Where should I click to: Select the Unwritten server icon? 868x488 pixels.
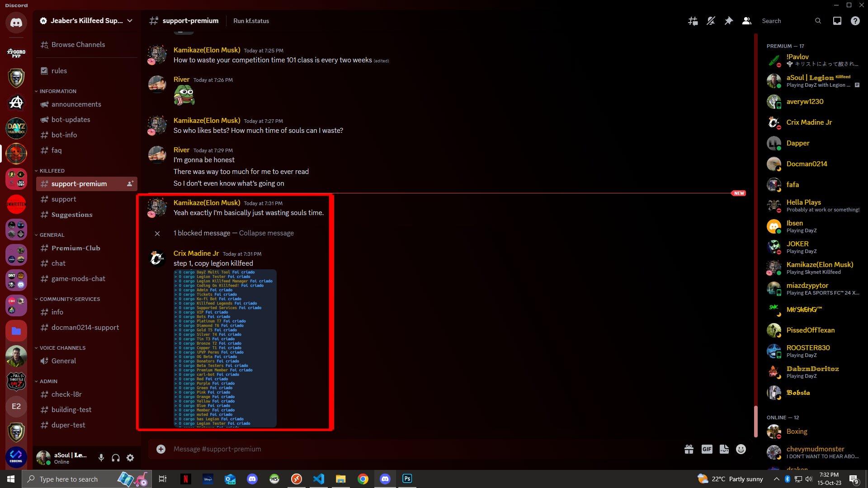click(16, 205)
